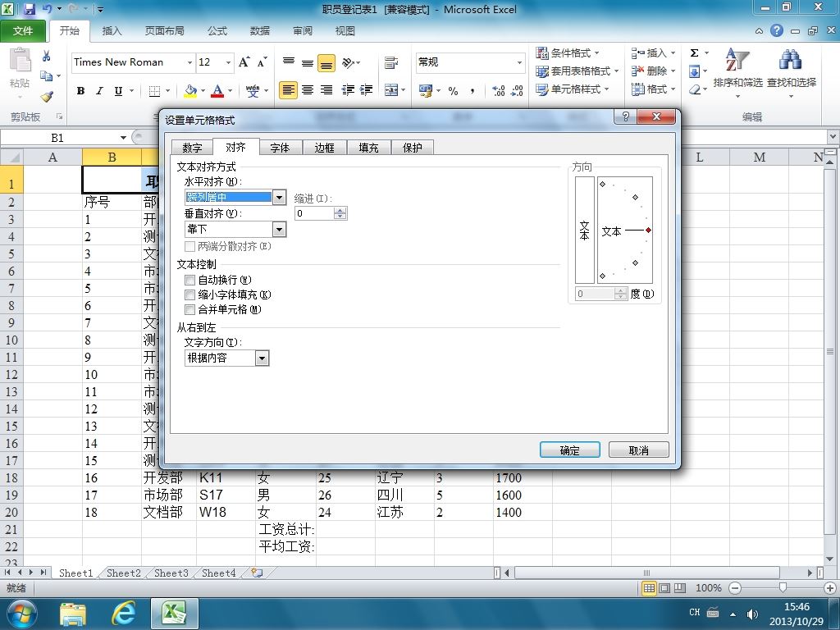This screenshot has width=840, height=630.
Task: Click the font color A icon
Action: (217, 90)
